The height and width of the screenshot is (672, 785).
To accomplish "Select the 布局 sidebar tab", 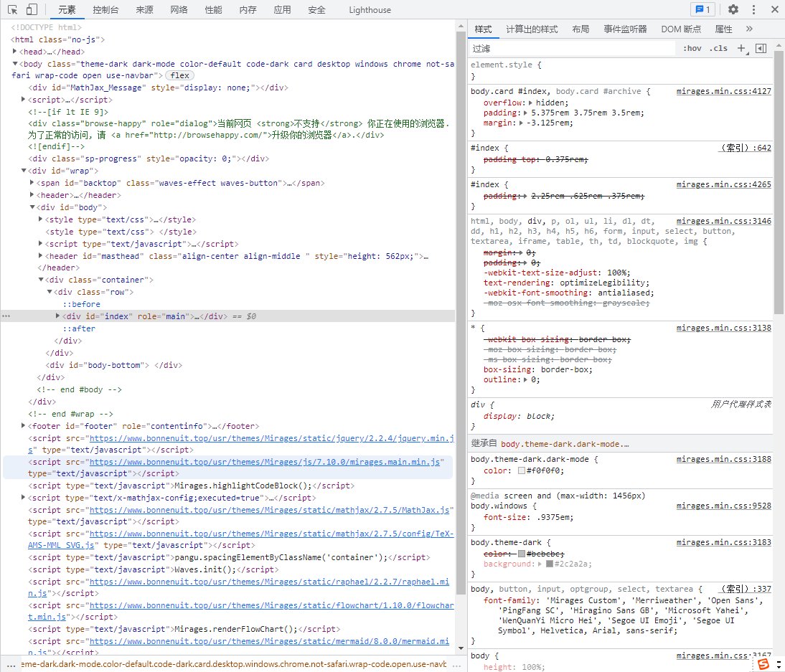I will (x=580, y=29).
